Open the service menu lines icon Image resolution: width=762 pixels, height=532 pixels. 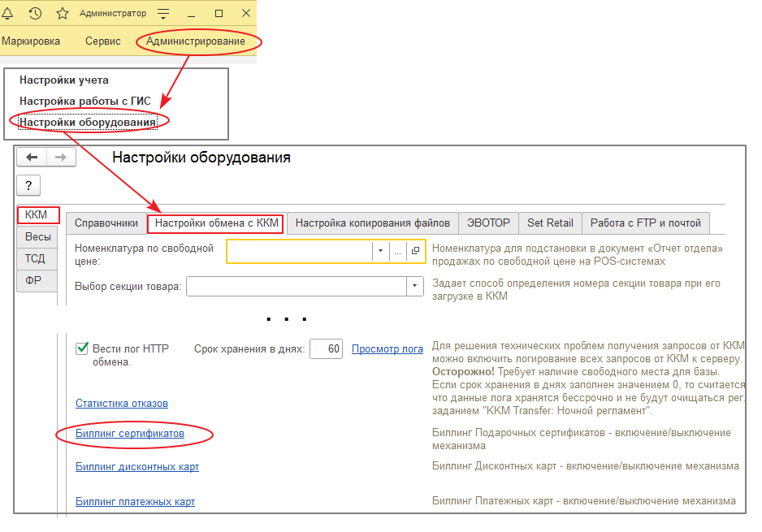pyautogui.click(x=163, y=14)
